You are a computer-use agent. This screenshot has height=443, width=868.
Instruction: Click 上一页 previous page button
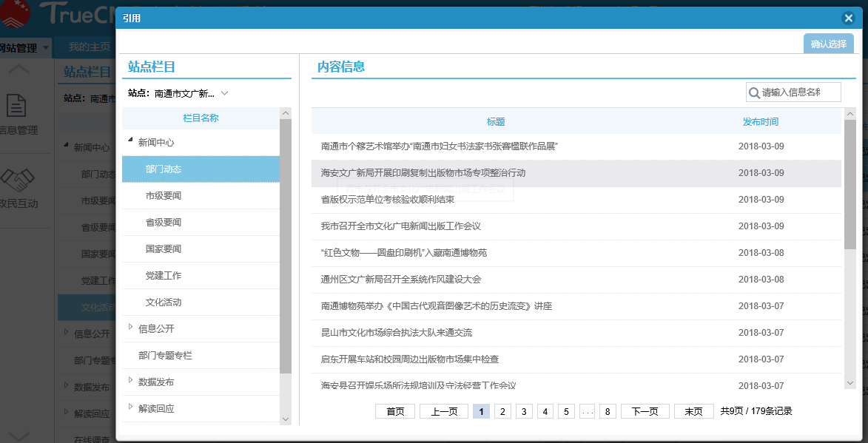[444, 411]
